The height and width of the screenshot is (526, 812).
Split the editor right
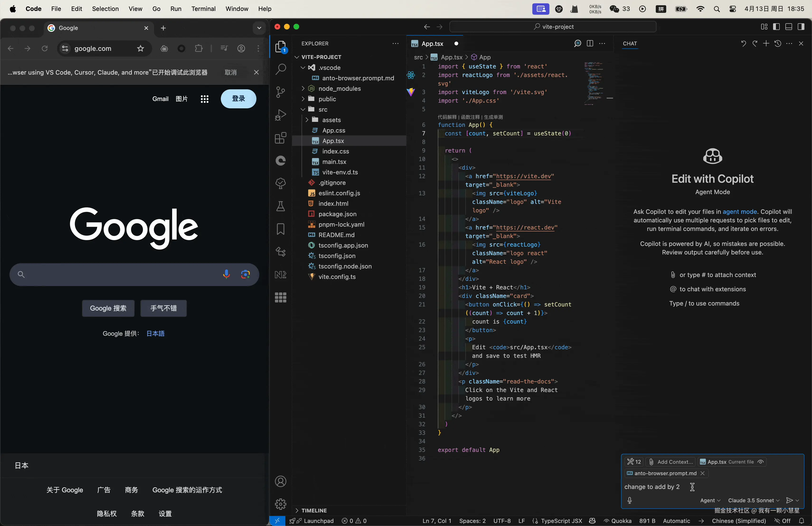point(590,43)
